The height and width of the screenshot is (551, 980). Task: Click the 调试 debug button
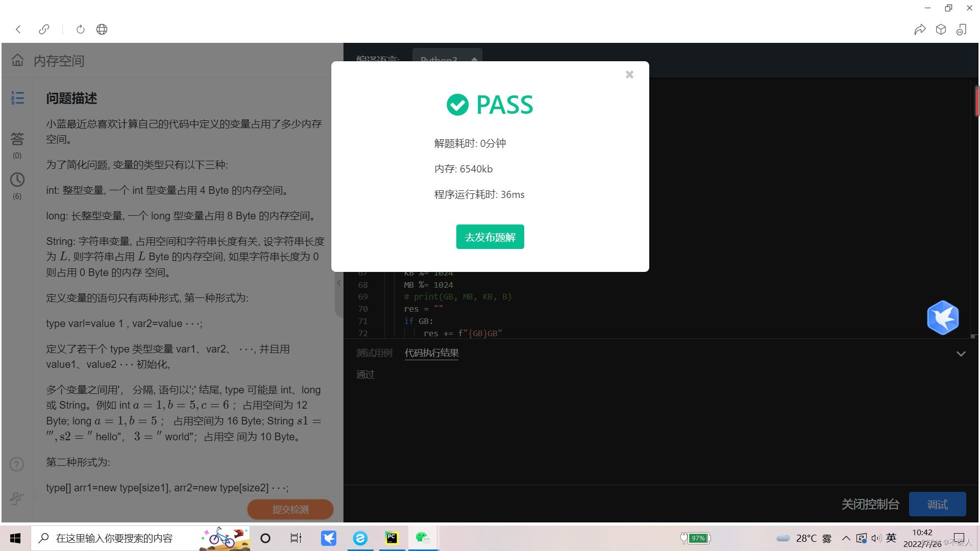pyautogui.click(x=937, y=505)
